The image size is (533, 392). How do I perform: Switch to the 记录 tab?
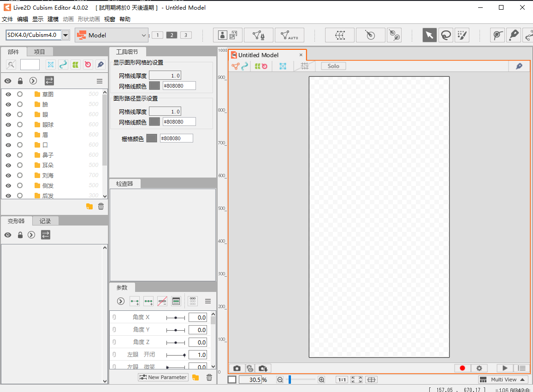tap(45, 221)
